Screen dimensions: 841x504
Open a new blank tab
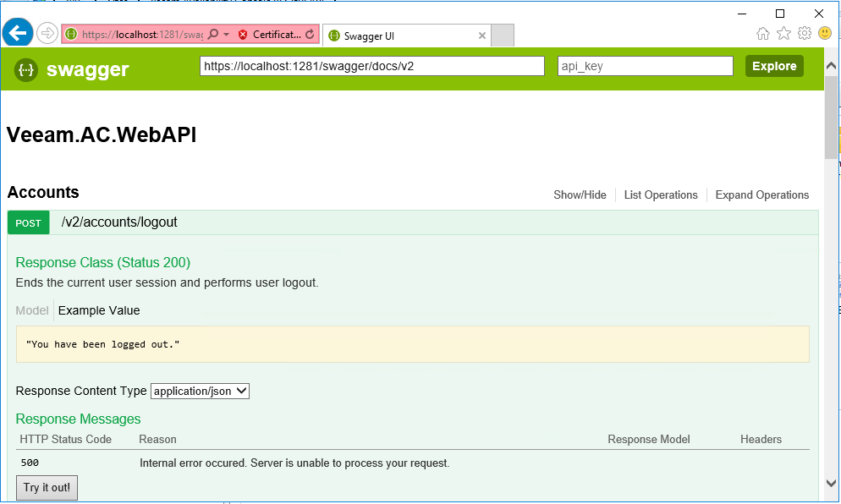pos(503,36)
